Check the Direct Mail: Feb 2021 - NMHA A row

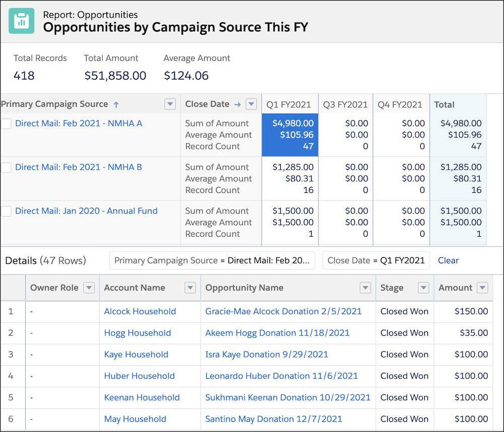(x=7, y=122)
